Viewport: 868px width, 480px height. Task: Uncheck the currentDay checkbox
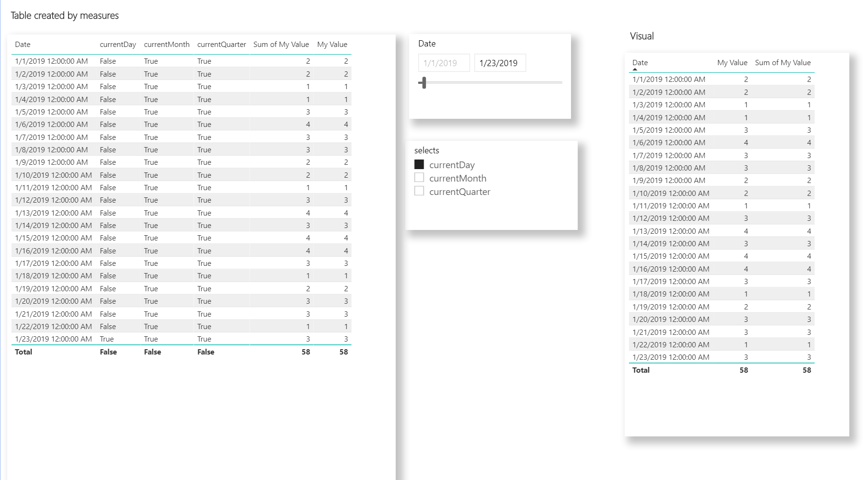click(419, 164)
